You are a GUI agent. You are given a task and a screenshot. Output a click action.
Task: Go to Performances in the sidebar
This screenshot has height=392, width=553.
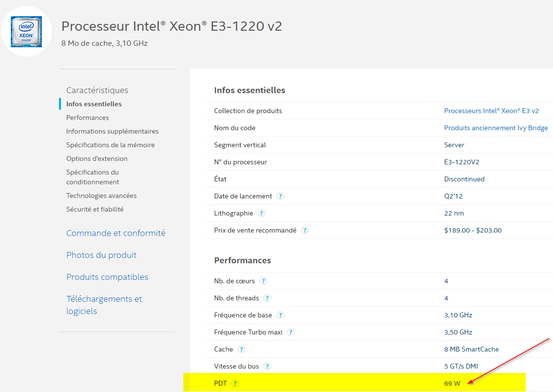87,118
